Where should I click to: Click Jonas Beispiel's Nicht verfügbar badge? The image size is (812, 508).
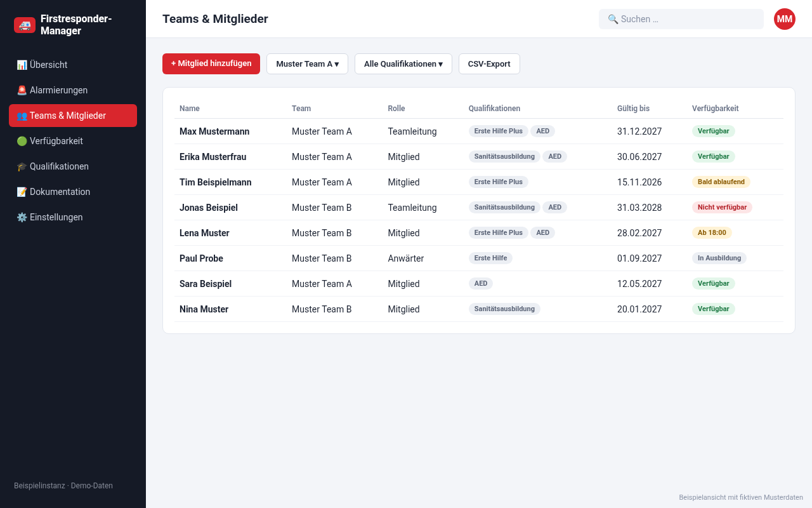722,207
